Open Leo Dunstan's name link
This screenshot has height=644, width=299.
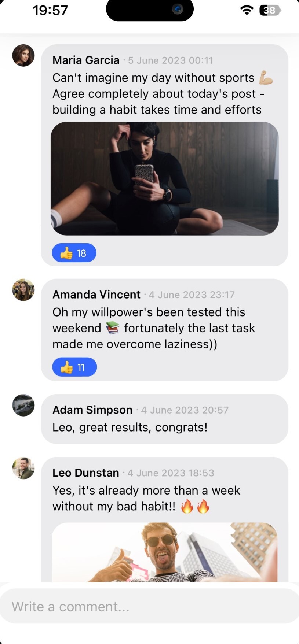click(86, 473)
